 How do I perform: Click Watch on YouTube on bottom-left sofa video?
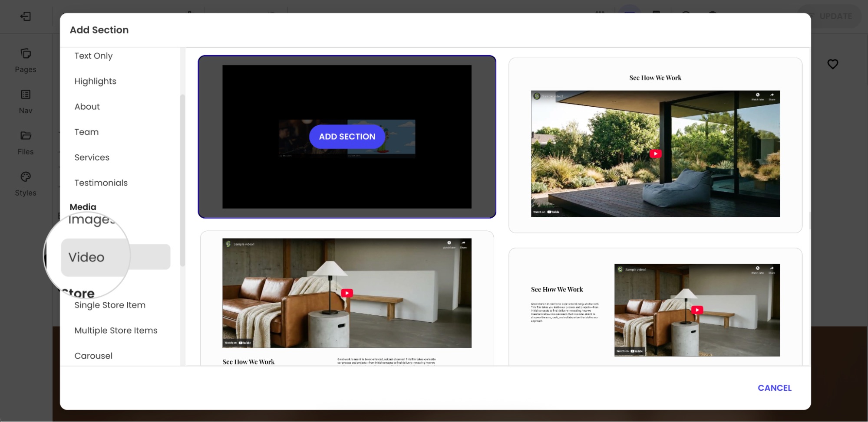click(238, 343)
